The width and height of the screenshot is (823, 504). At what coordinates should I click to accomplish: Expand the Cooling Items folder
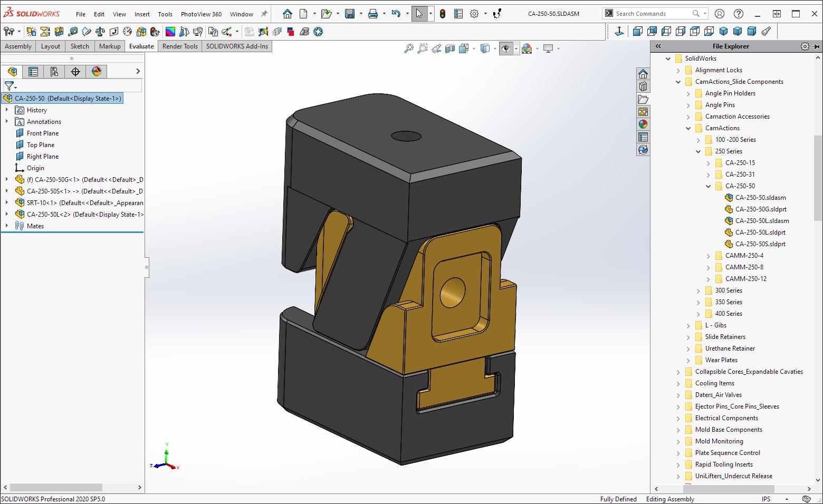(x=678, y=383)
